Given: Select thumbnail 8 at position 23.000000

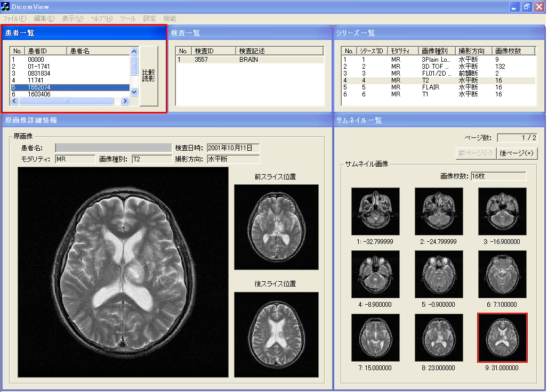Looking at the screenshot, I should (x=439, y=338).
